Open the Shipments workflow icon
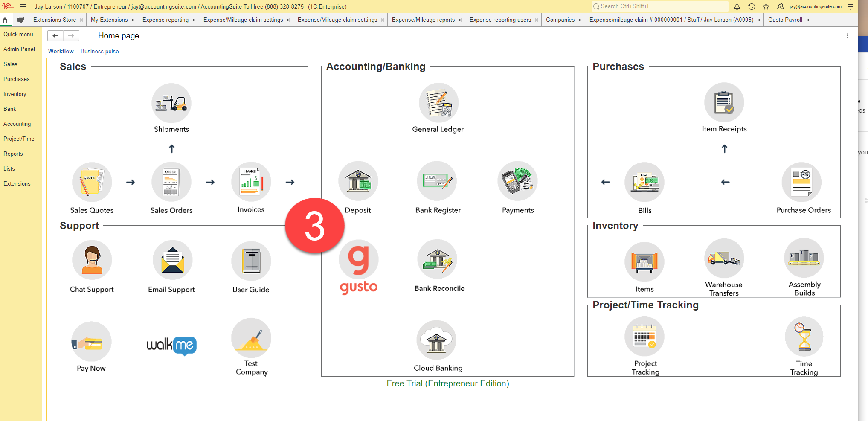This screenshot has width=868, height=421. [171, 103]
